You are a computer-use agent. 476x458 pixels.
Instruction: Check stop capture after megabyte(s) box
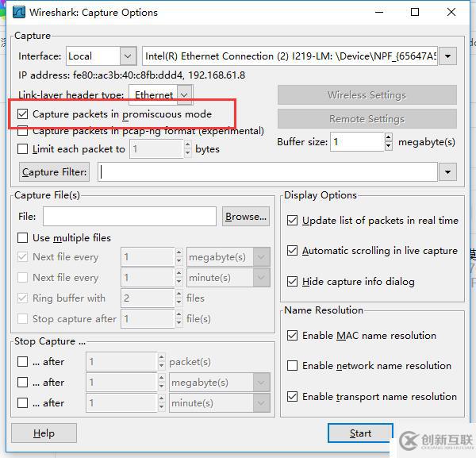click(23, 383)
